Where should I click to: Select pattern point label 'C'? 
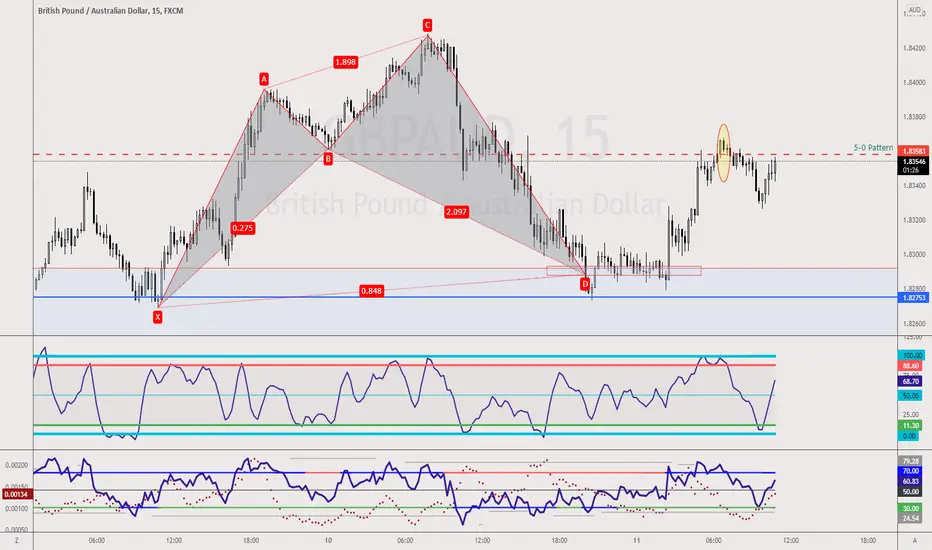tap(427, 25)
